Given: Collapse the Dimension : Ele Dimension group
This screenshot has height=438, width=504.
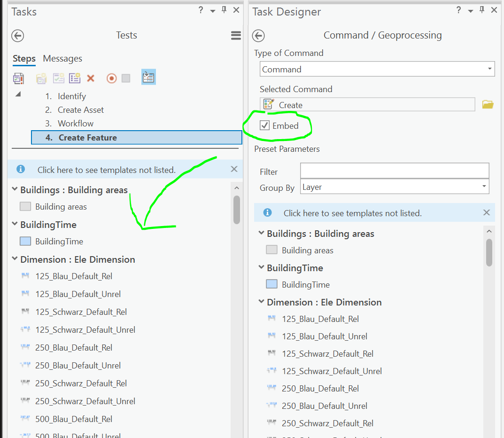Looking at the screenshot, I should pyautogui.click(x=14, y=259).
